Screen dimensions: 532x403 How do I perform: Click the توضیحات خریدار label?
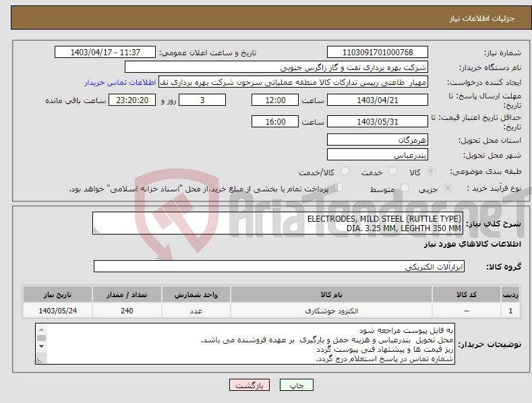point(490,344)
